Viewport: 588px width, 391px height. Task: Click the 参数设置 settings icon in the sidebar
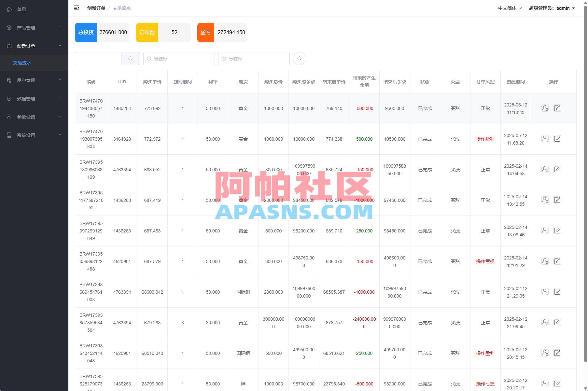coord(9,117)
